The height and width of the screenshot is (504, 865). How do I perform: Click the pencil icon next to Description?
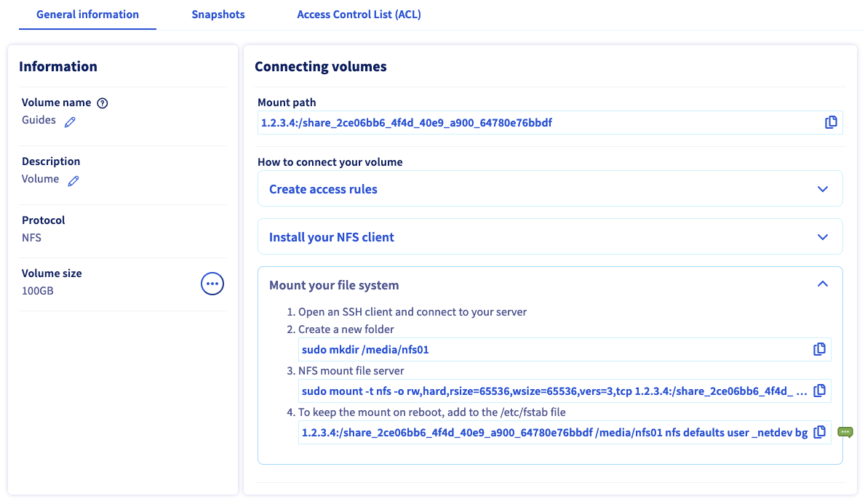(73, 181)
